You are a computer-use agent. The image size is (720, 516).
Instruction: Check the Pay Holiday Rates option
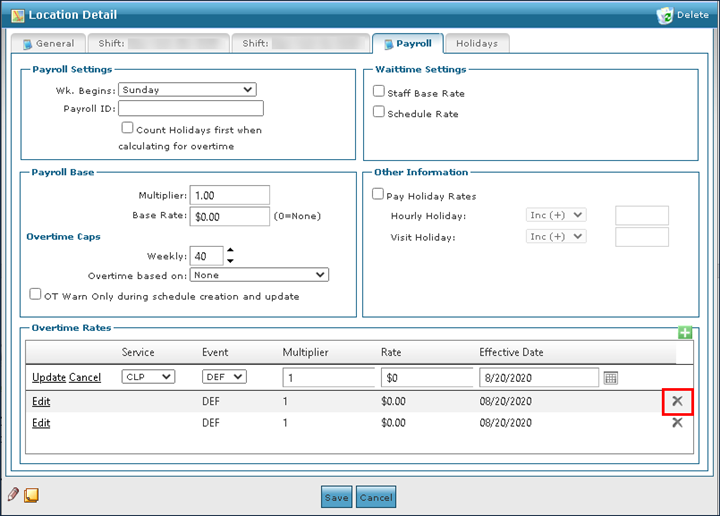[379, 195]
